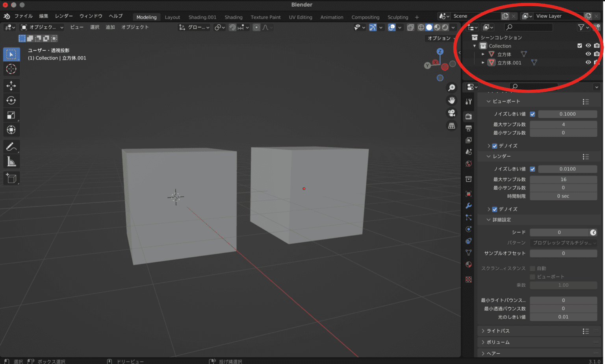
Task: Select the Cursor tool
Action: (11, 69)
